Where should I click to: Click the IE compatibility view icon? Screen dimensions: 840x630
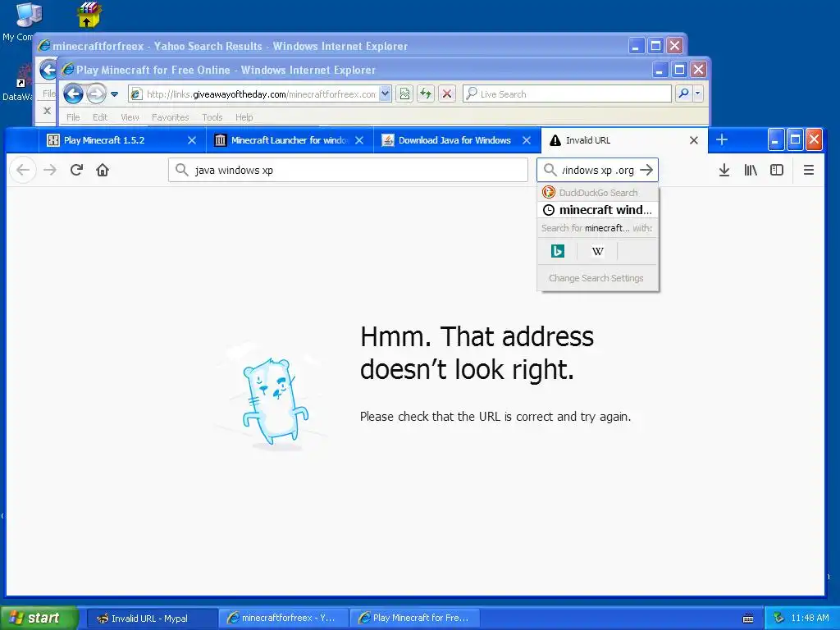pyautogui.click(x=404, y=94)
